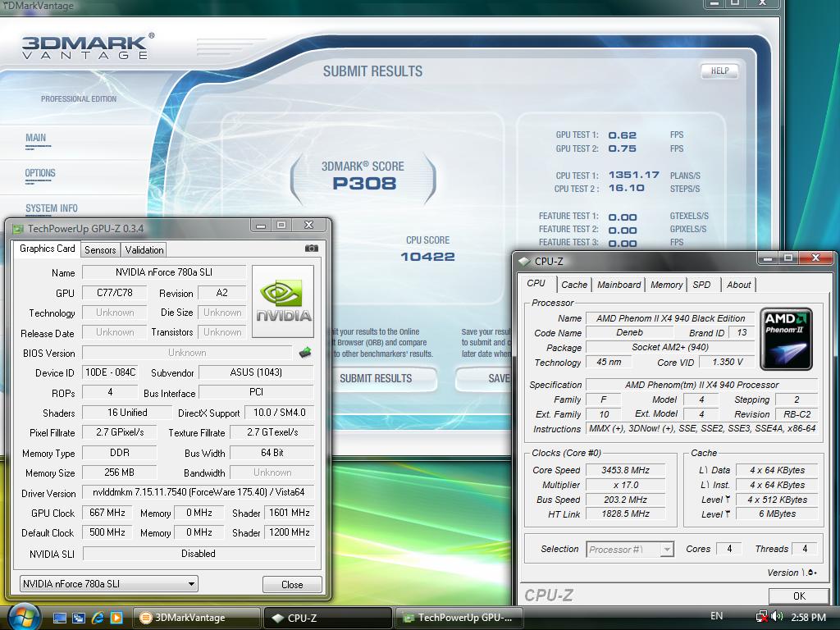Click the Bus Speed 203.2 MHz value
Viewport: 840px width, 630px height.
pos(625,500)
